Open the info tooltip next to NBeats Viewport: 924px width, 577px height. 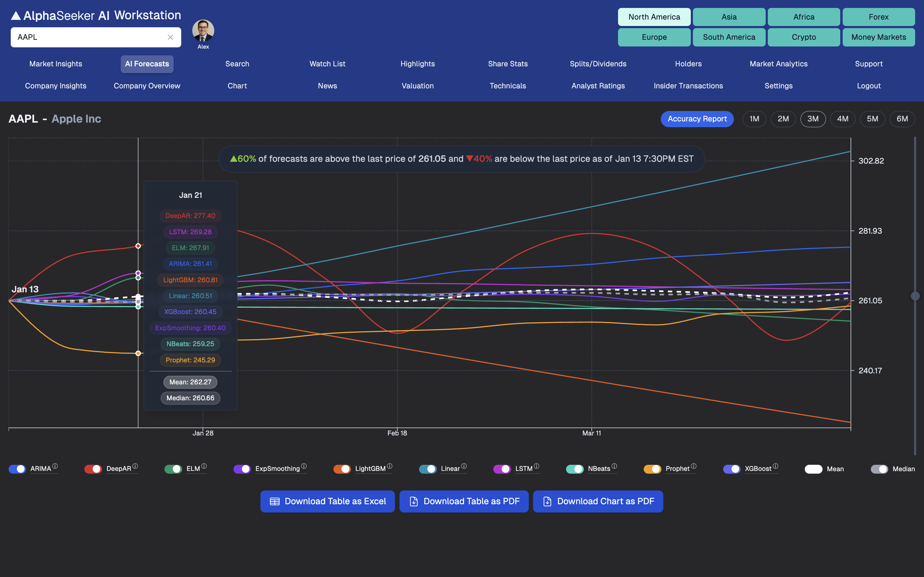click(614, 466)
